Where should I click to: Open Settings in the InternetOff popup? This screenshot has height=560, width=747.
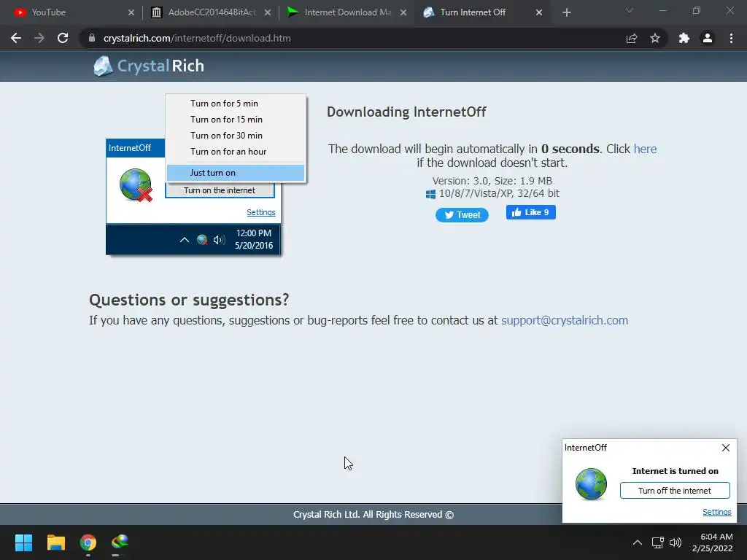click(716, 512)
